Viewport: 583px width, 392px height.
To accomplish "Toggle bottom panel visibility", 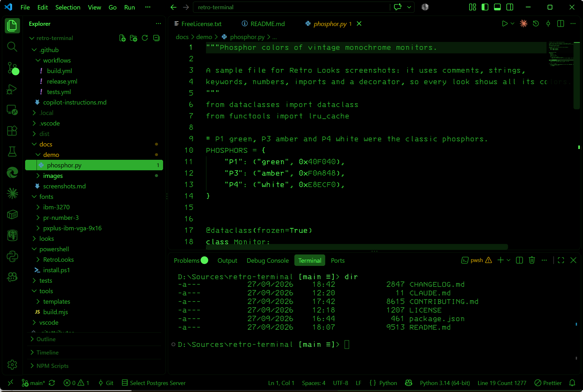I will pyautogui.click(x=497, y=7).
